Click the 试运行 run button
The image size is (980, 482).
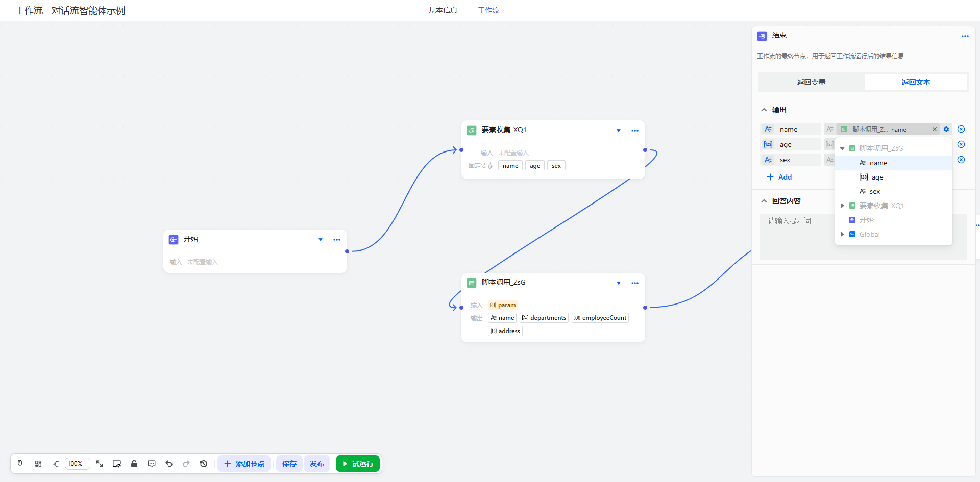358,464
